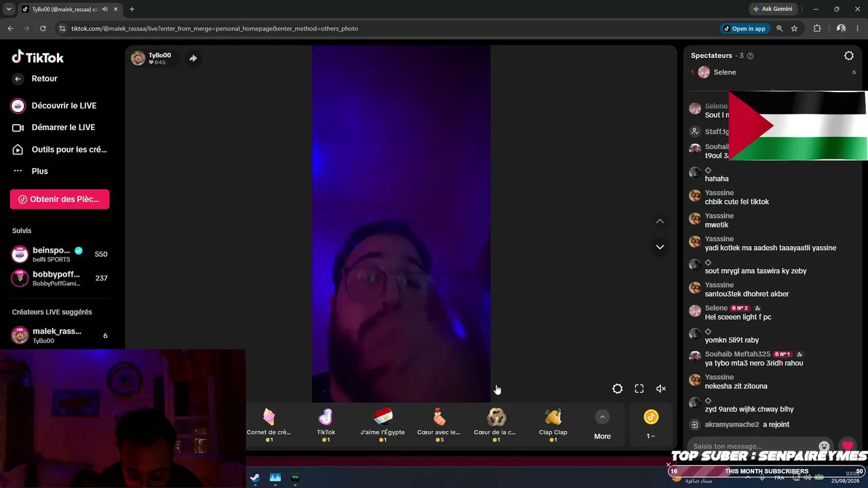The width and height of the screenshot is (868, 488).
Task: Reload the TikTok page
Action: click(43, 28)
